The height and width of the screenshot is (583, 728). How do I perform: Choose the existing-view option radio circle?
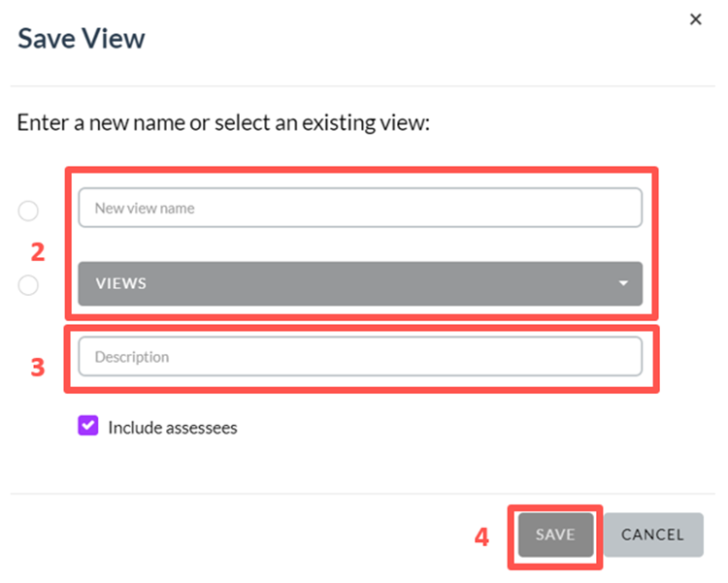[28, 284]
